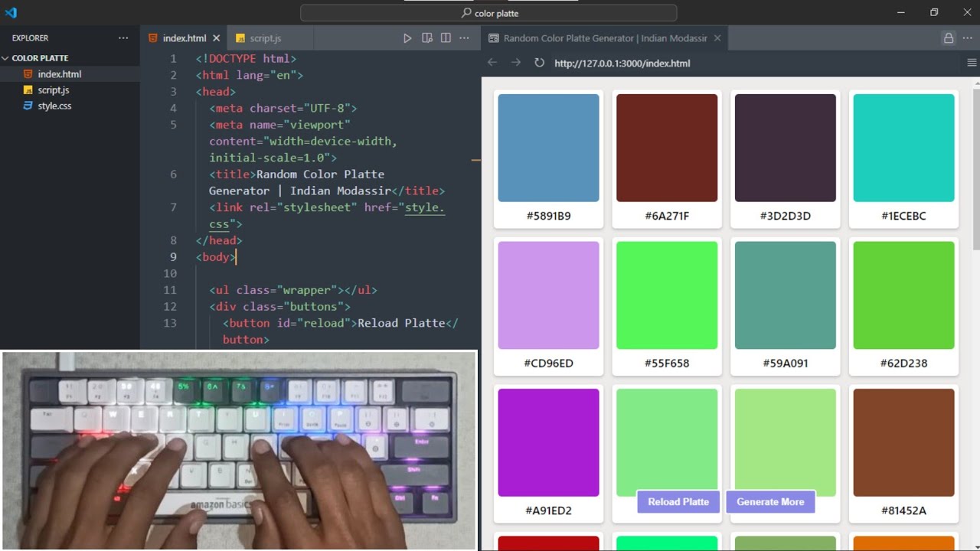980x551 pixels.
Task: Click the #5891B9 hex label
Action: (x=548, y=216)
